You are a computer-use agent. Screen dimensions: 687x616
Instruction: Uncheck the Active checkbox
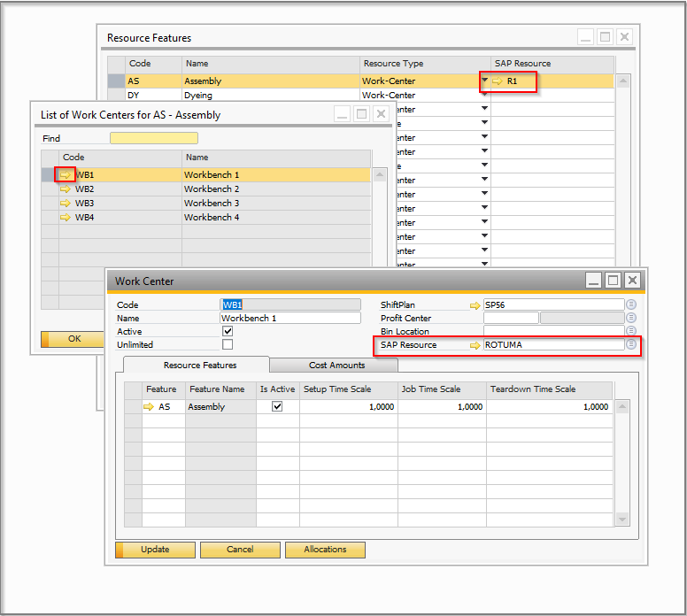[228, 331]
